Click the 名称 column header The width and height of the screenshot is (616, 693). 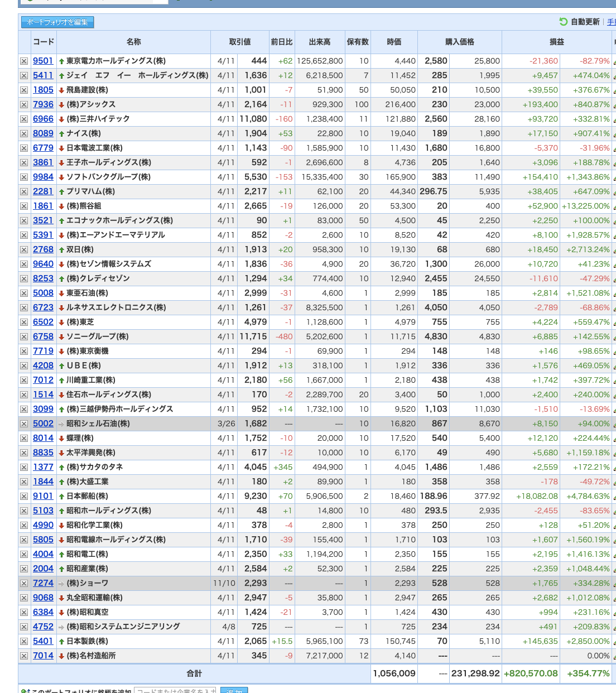click(x=133, y=42)
